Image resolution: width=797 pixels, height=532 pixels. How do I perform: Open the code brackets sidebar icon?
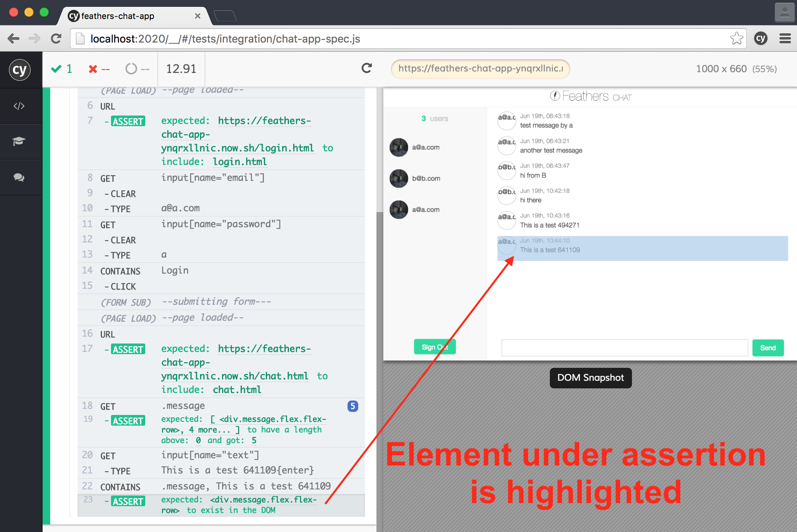pyautogui.click(x=19, y=106)
